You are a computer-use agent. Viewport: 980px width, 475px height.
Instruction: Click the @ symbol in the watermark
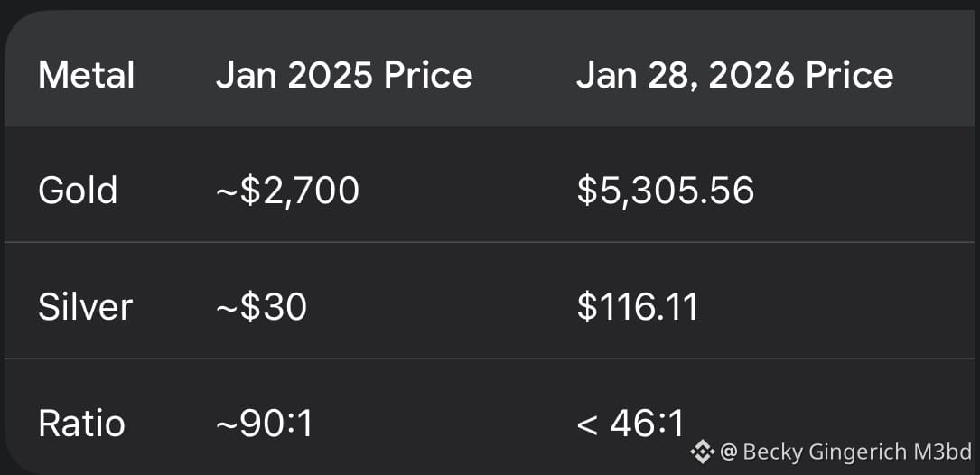(727, 452)
